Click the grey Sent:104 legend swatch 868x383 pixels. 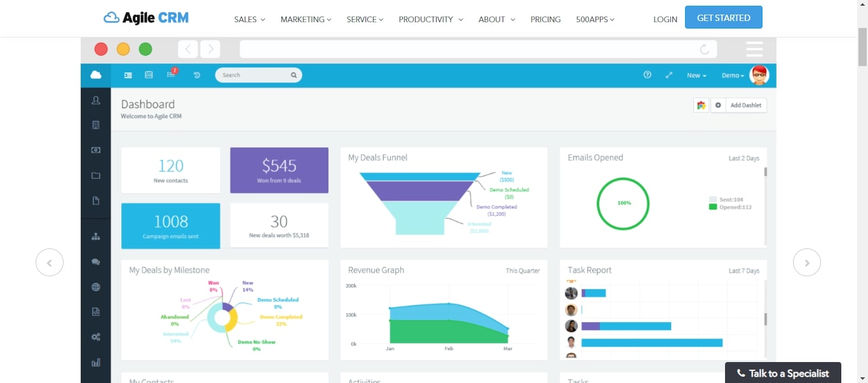pyautogui.click(x=713, y=199)
